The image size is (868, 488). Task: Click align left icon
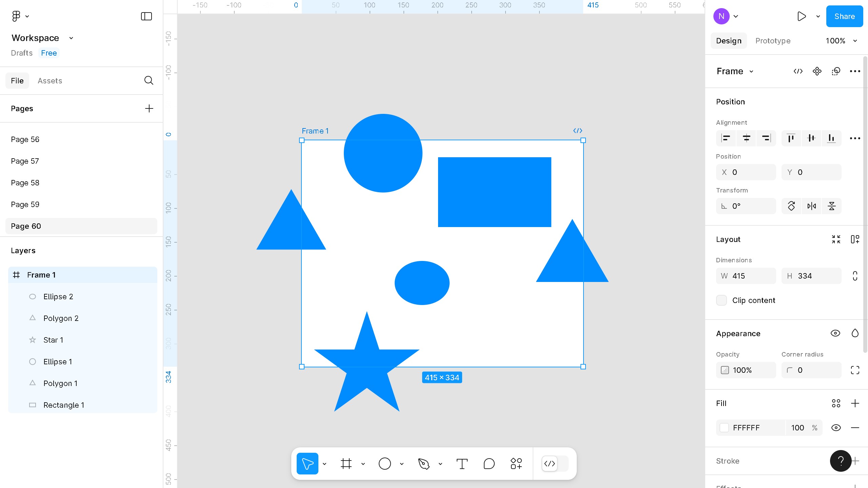[x=726, y=138]
